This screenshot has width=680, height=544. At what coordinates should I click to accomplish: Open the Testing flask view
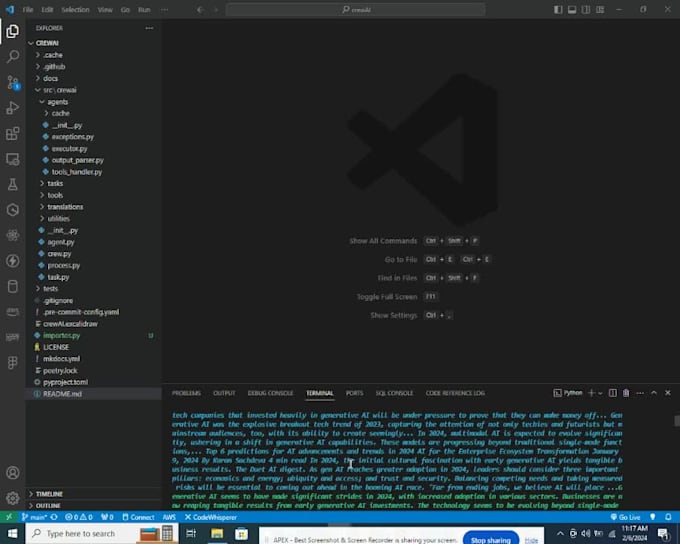click(13, 184)
